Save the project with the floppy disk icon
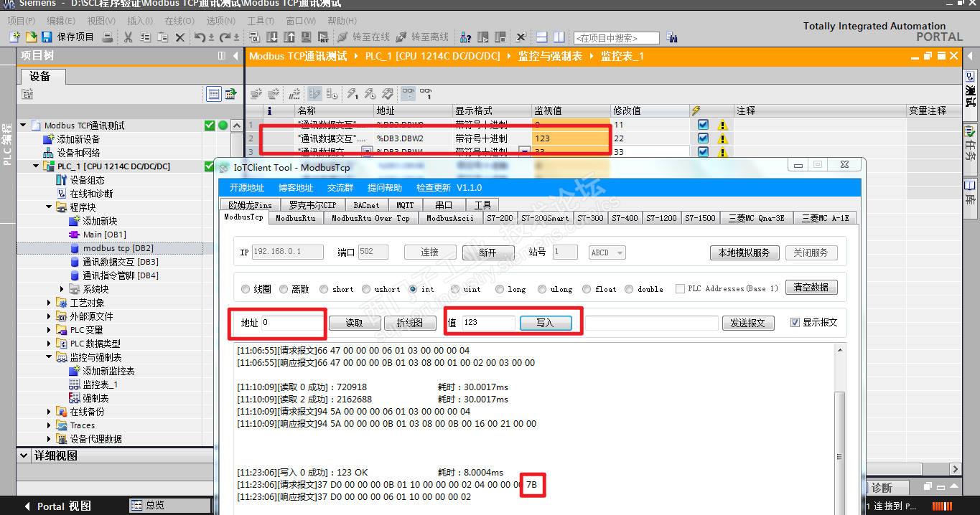This screenshot has width=980, height=515. pyautogui.click(x=47, y=37)
